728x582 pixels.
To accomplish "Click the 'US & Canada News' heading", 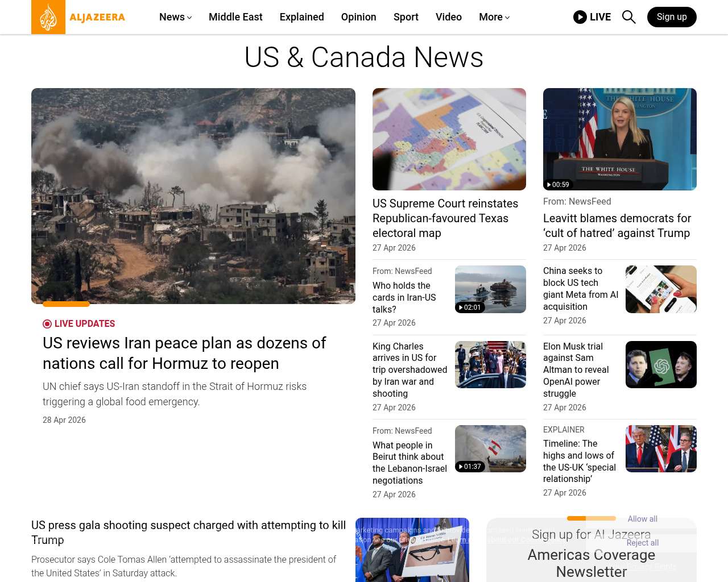I will (364, 57).
